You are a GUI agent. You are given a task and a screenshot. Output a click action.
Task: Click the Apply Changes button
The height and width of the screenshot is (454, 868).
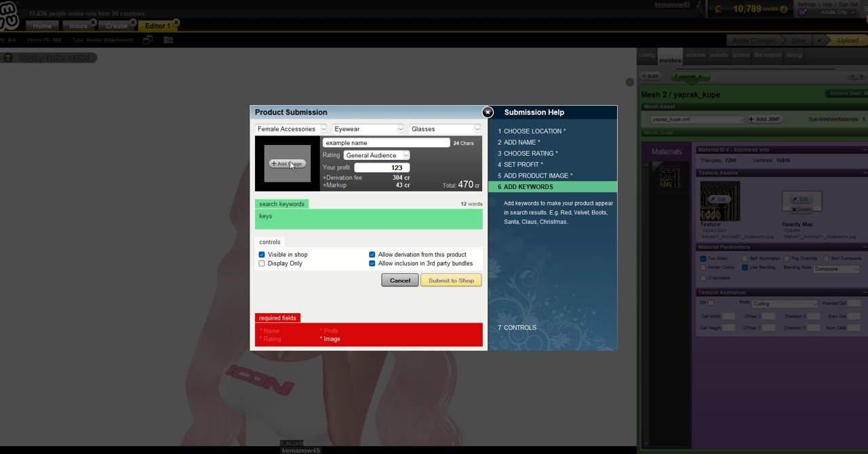pos(753,41)
